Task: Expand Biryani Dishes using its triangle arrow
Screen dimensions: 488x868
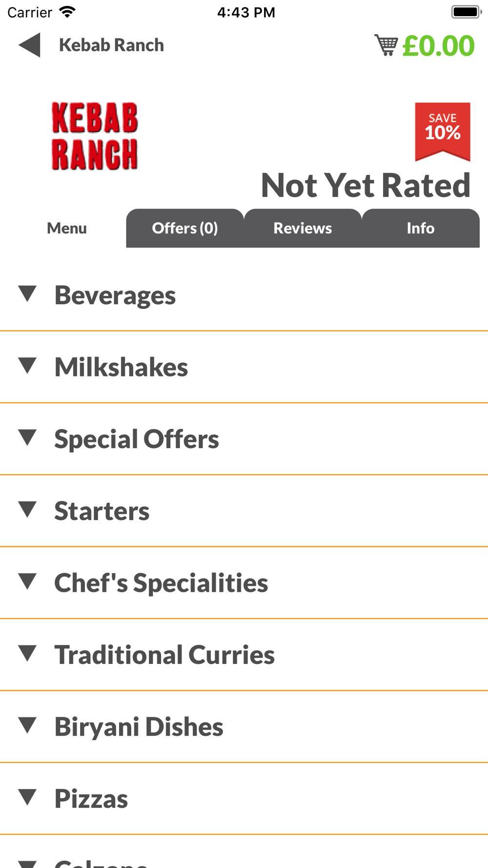Action: tap(27, 725)
